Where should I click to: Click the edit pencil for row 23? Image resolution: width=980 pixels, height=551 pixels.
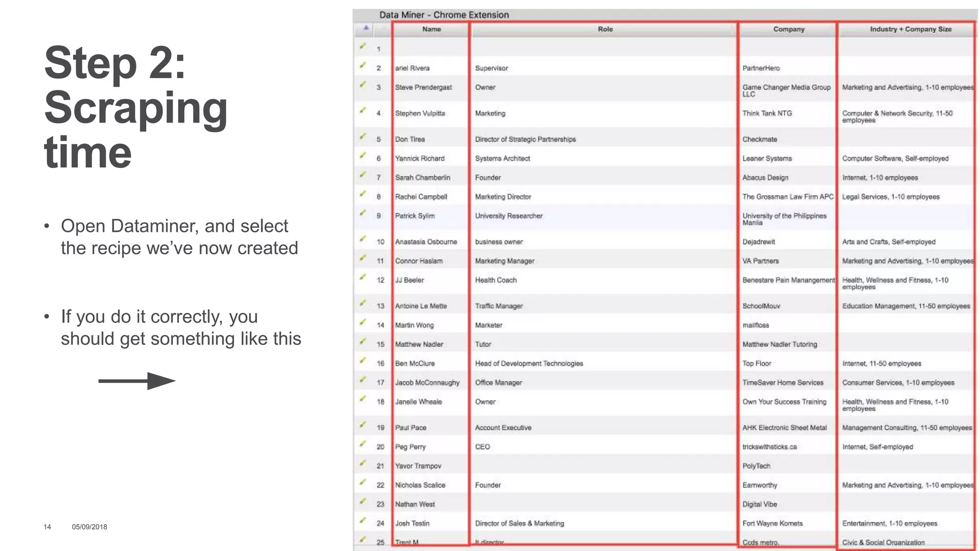pos(363,501)
